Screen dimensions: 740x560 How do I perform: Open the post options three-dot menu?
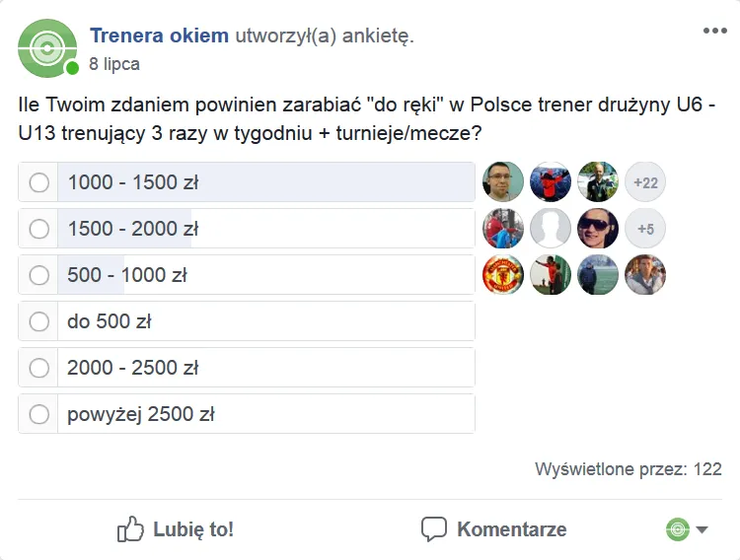tap(714, 31)
